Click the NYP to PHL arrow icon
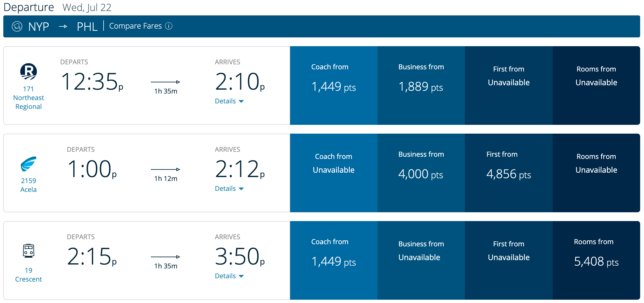The width and height of the screenshot is (644, 303). (63, 26)
